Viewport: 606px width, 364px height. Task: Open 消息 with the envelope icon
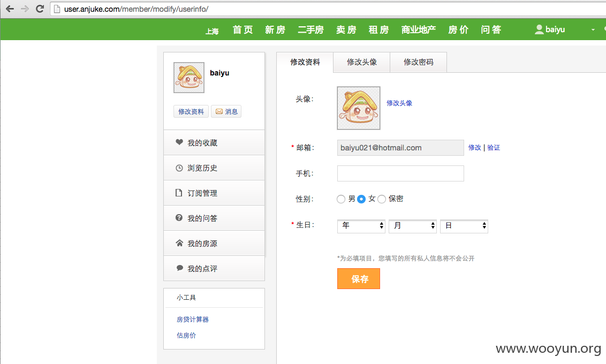point(226,111)
